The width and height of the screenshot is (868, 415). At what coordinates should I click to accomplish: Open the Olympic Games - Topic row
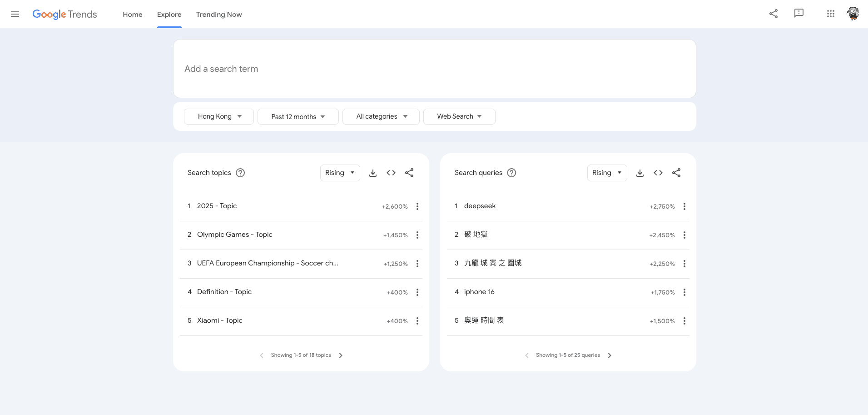point(301,235)
